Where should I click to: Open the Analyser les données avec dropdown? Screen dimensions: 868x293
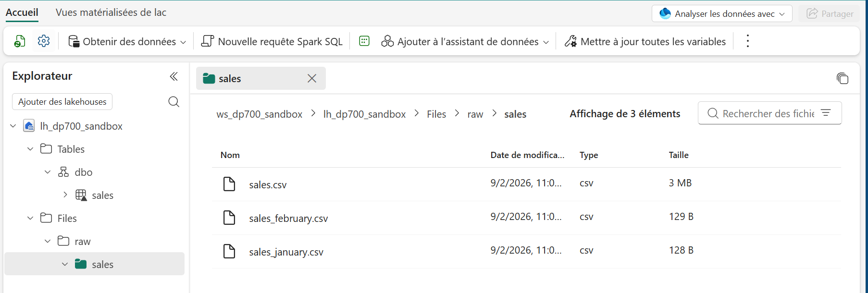coord(782,14)
